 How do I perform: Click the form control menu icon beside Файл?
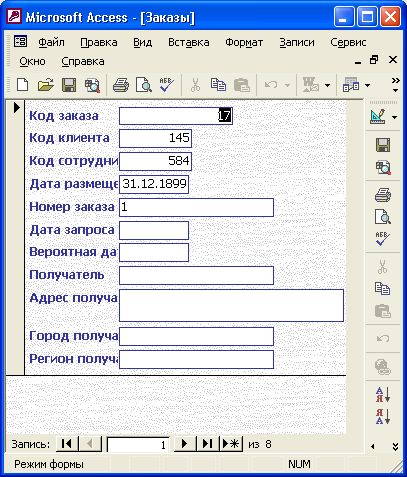point(21,42)
